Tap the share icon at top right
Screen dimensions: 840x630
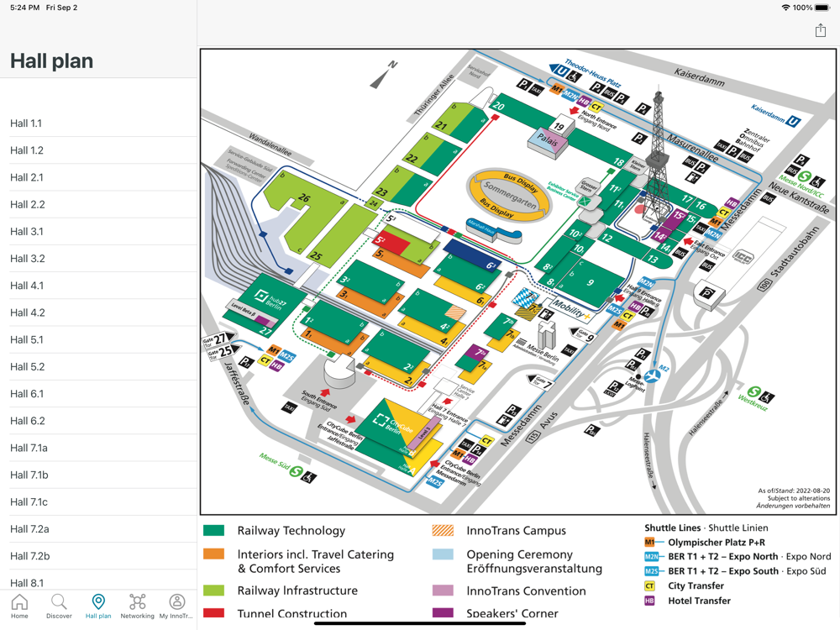click(x=820, y=30)
